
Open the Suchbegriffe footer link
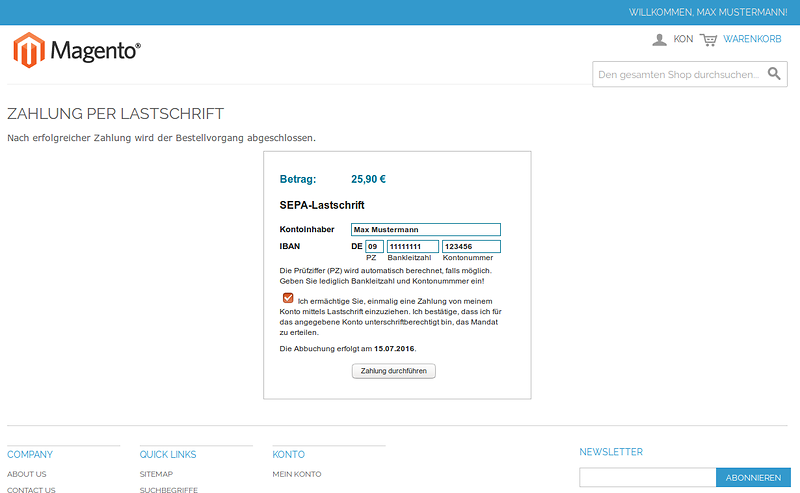tap(168, 490)
